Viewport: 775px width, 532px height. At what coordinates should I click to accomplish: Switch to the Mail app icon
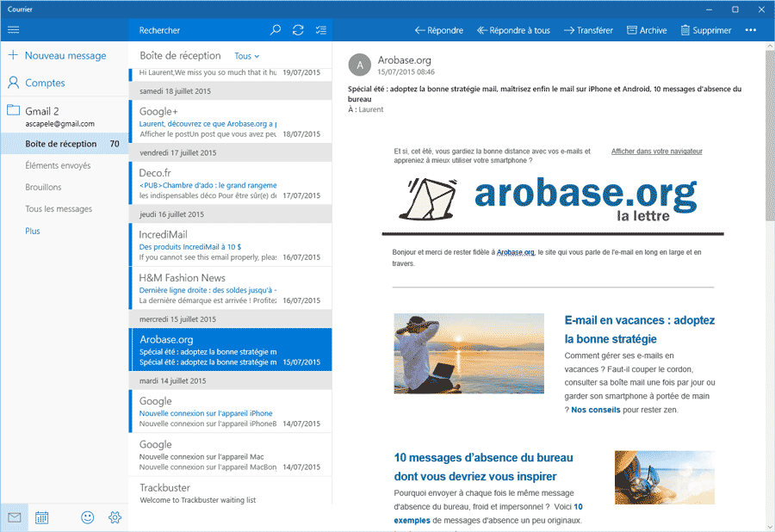pos(15,517)
